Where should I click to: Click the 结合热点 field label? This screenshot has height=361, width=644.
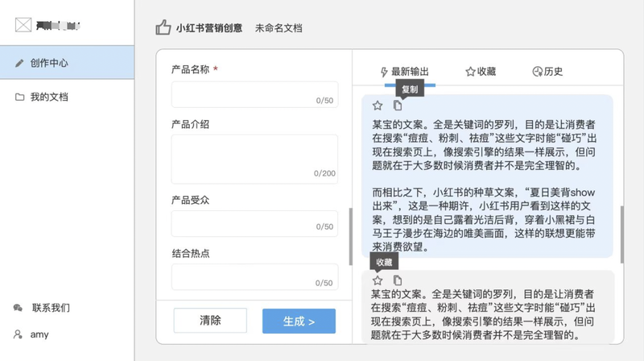pyautogui.click(x=191, y=253)
